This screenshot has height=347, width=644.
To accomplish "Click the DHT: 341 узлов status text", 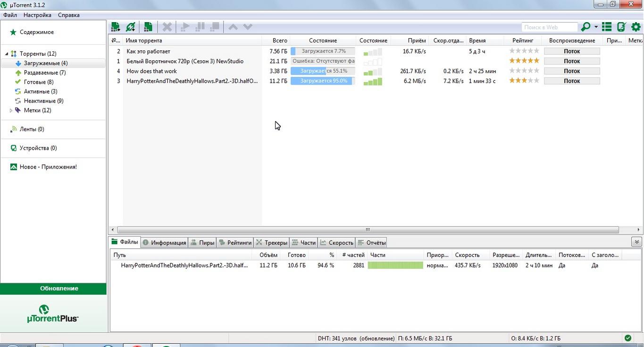I will coord(356,338).
